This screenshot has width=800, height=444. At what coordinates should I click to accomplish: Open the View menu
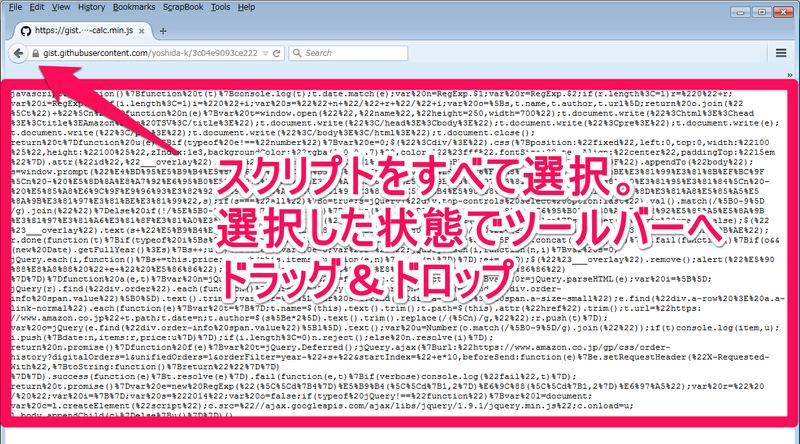(x=61, y=7)
